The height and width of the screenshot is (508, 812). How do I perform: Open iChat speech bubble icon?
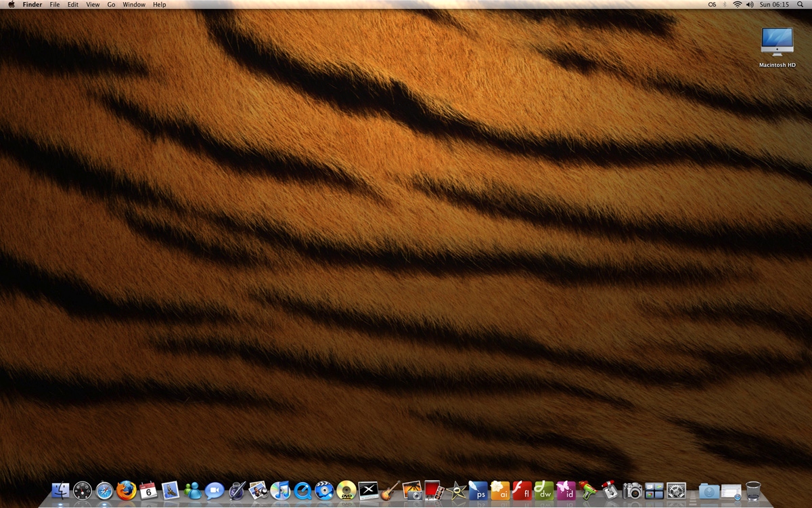tap(215, 490)
